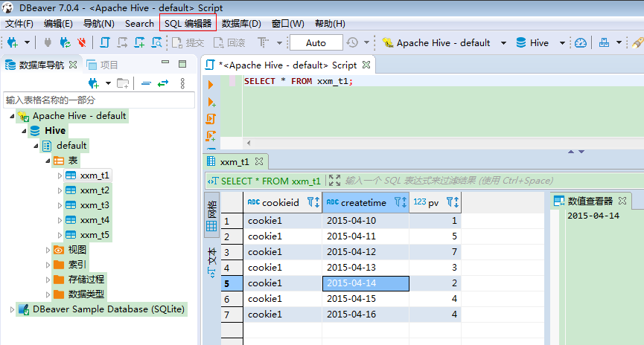Switch result view to grid mode (网格)
The width and height of the screenshot is (644, 345).
click(212, 215)
